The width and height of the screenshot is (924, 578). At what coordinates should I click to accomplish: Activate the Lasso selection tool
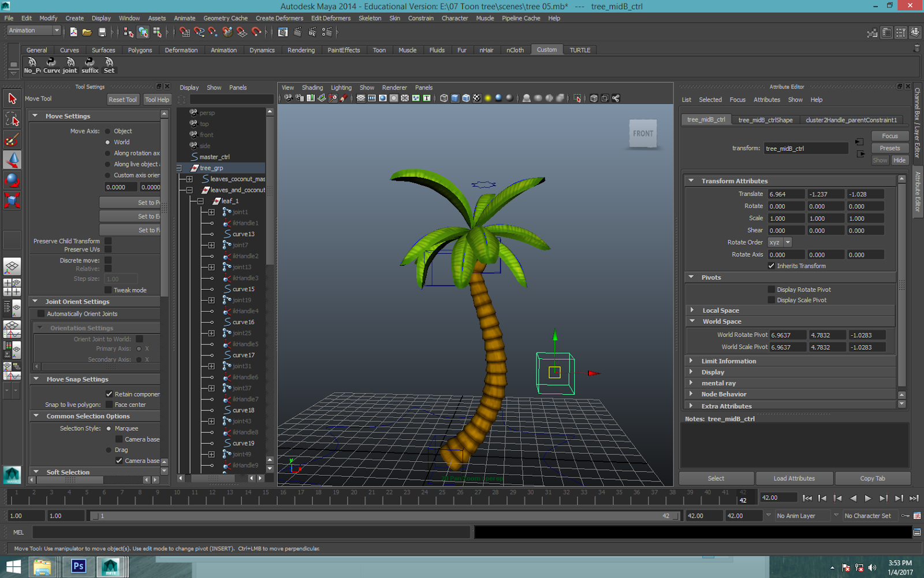12,118
